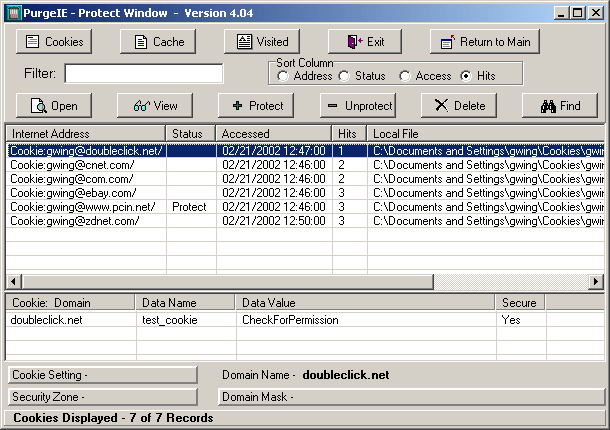
Task: Click the Yes secure cell
Action: (x=521, y=320)
